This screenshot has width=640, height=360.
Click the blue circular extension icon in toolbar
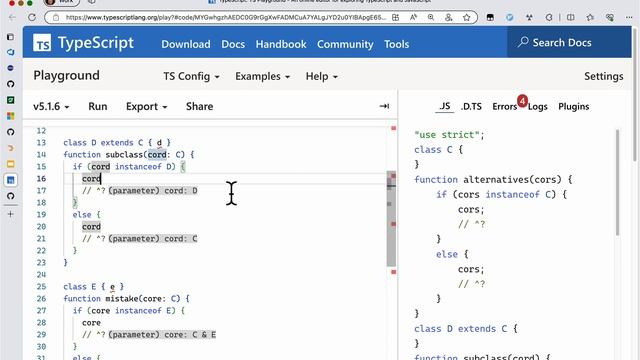coord(509,18)
